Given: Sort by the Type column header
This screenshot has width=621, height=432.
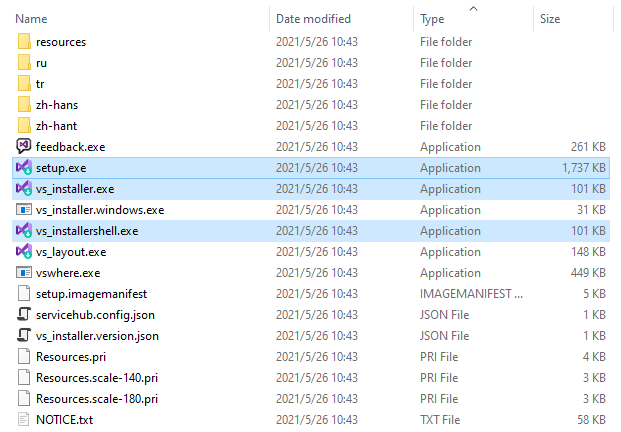Looking at the screenshot, I should tap(432, 19).
